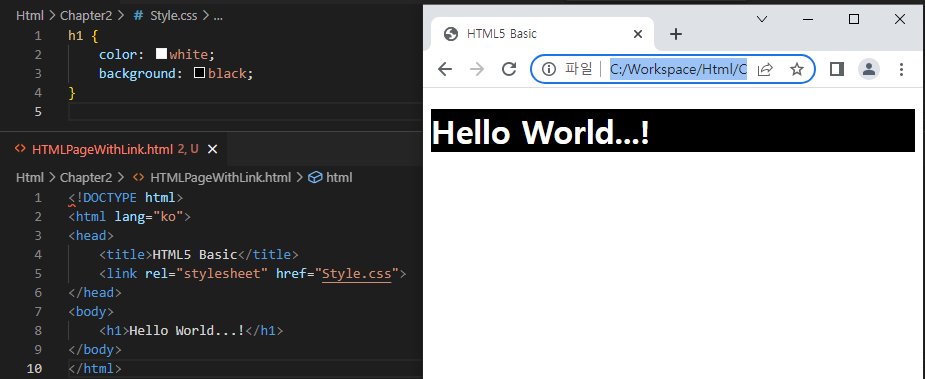Screen dimensions: 925x379
Task: Select HTMLPageWithLink.html editor tab
Action: (x=113, y=149)
